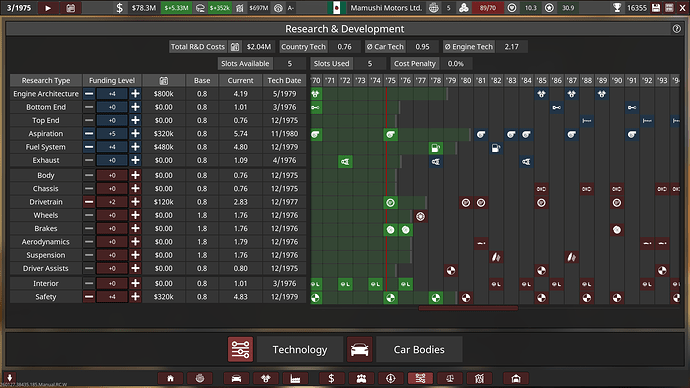Image resolution: width=690 pixels, height=388 pixels.
Task: Click the Aspiration funding value +5
Action: coord(112,133)
